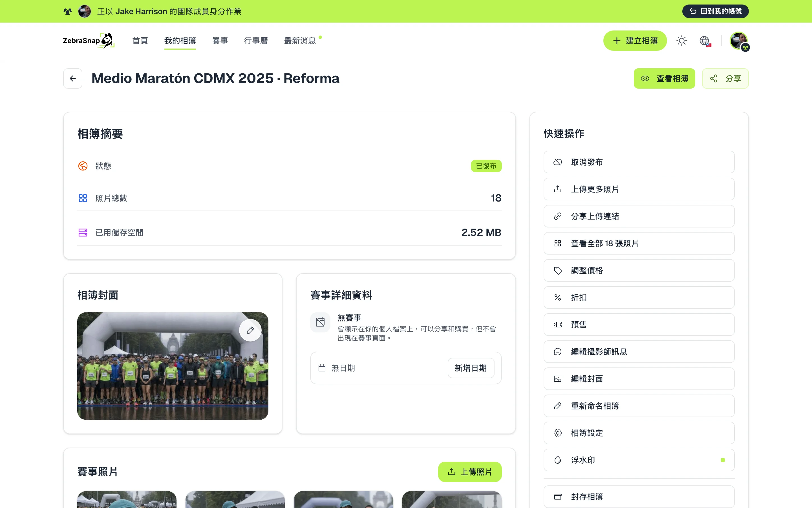Click the 2.52 MB storage value
Screen dimensions: 812x508
(481, 232)
